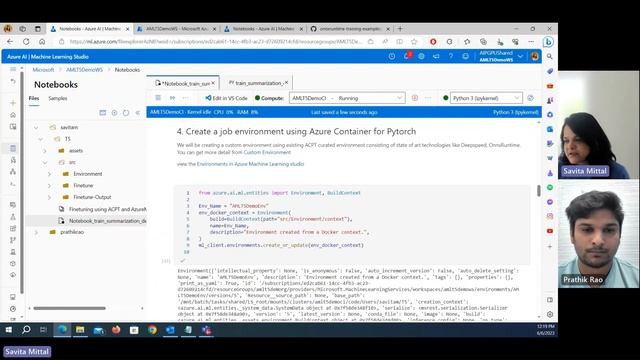
Task: Click the plus New icon in sidebar
Action: click(13, 103)
